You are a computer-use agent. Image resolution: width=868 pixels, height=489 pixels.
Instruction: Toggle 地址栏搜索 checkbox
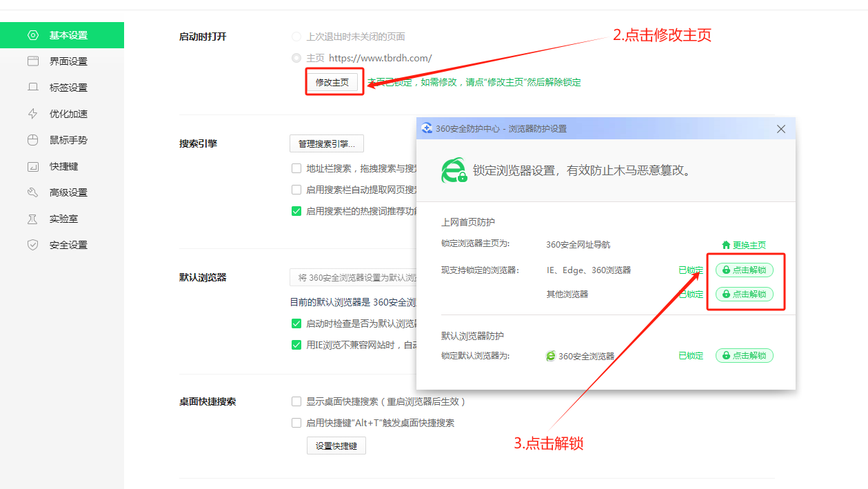pyautogui.click(x=296, y=168)
